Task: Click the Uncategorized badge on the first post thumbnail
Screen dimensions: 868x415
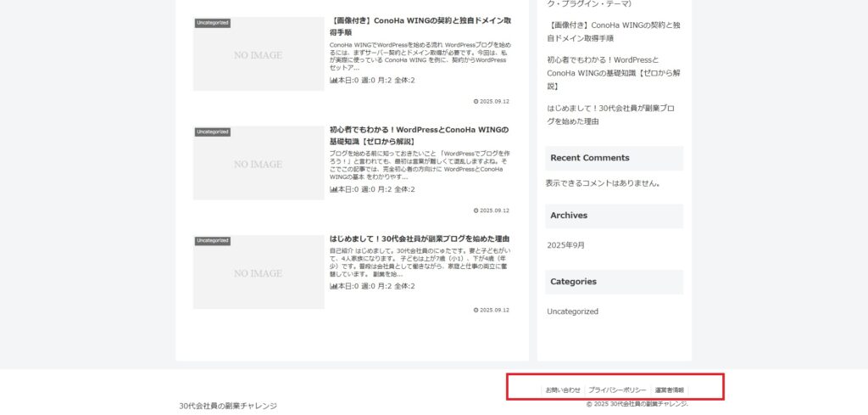Action: click(x=212, y=23)
